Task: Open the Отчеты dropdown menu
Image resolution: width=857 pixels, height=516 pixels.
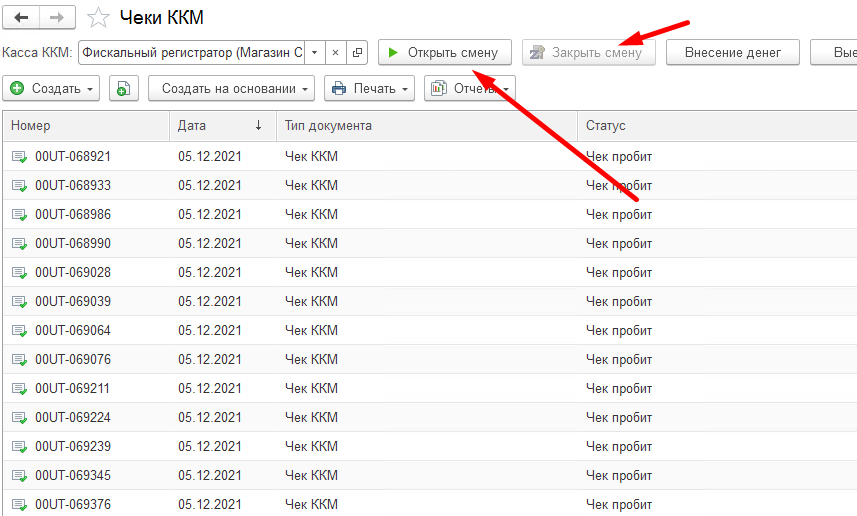Action: pyautogui.click(x=469, y=89)
